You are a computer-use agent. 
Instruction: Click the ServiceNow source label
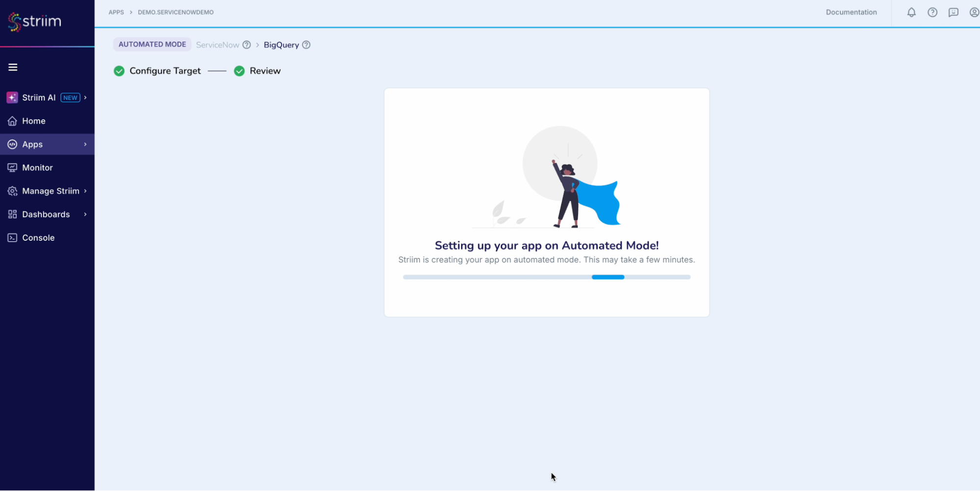pos(218,45)
